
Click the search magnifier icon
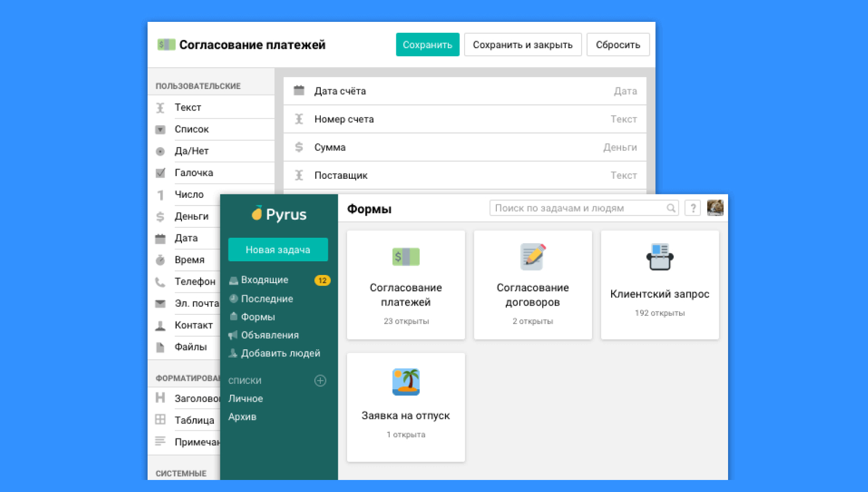point(671,208)
